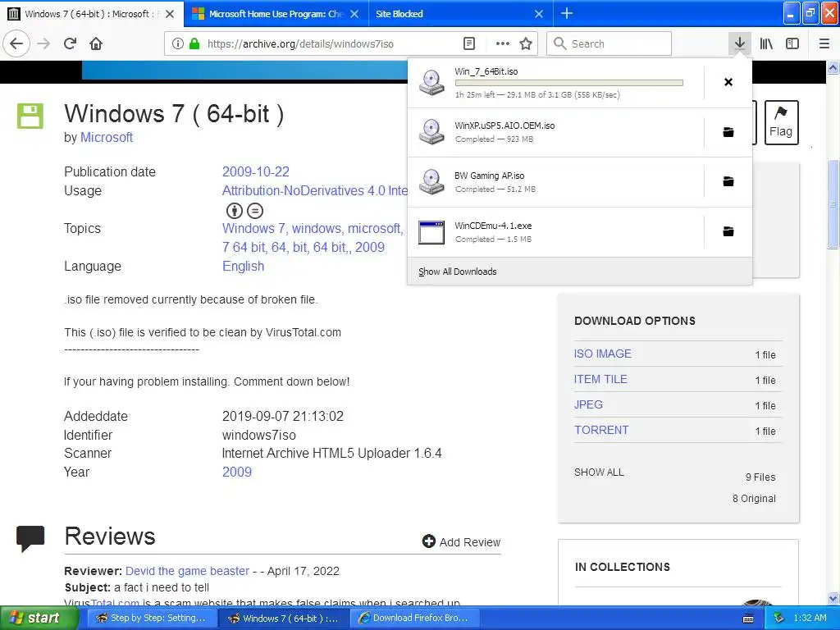Open the 8 Original files link
Screen dimensions: 840x630
[754, 499]
